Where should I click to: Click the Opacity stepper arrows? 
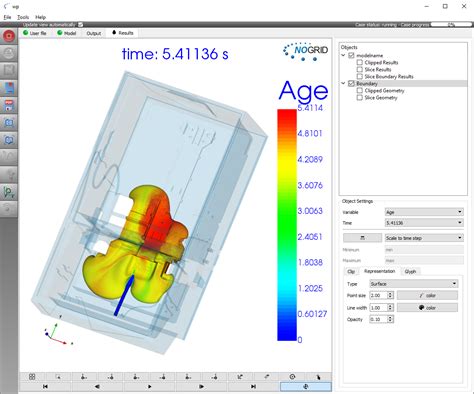(390, 319)
